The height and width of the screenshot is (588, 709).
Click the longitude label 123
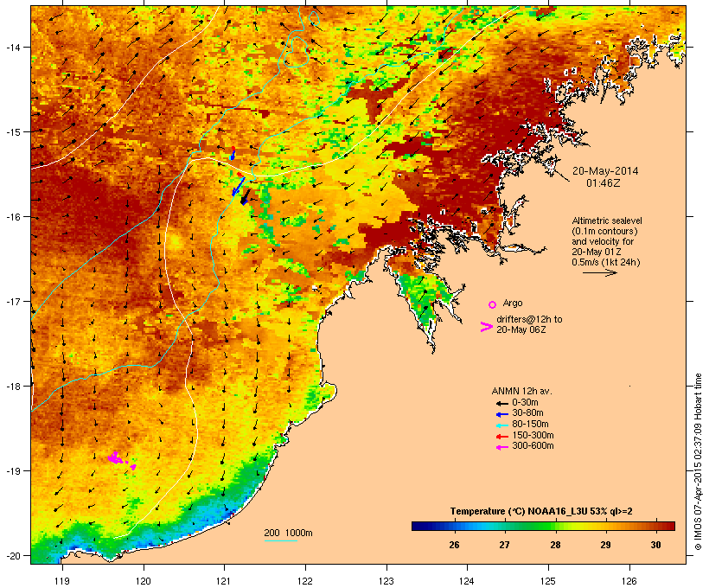386,581
